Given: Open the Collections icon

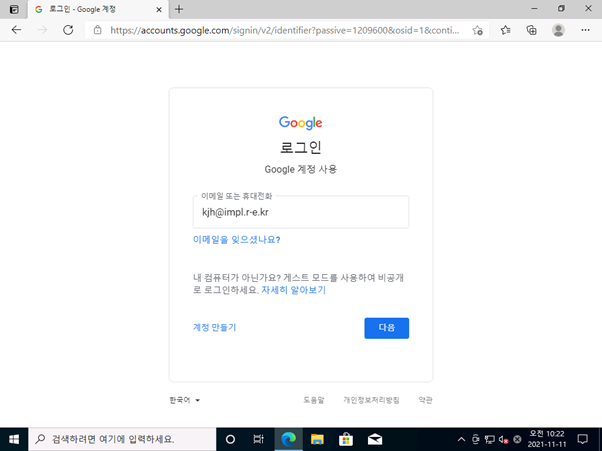Looking at the screenshot, I should coord(531,30).
